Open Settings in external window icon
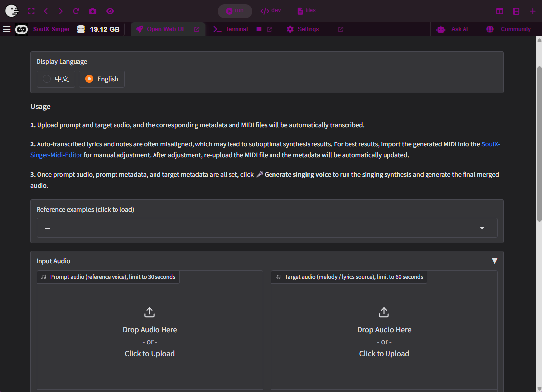The width and height of the screenshot is (542, 392). tap(340, 29)
